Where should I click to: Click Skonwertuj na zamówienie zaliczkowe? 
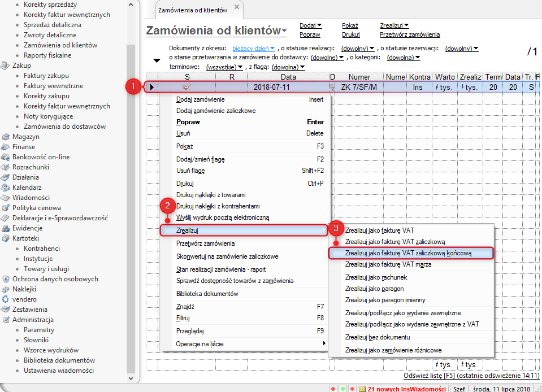244,256
